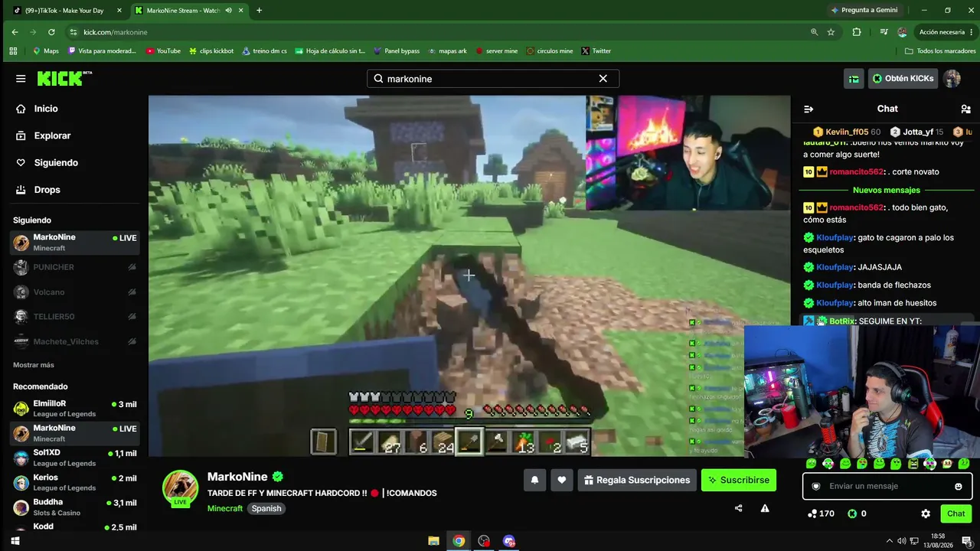
Task: View KICKs balance icon in chat
Action: pos(852,514)
